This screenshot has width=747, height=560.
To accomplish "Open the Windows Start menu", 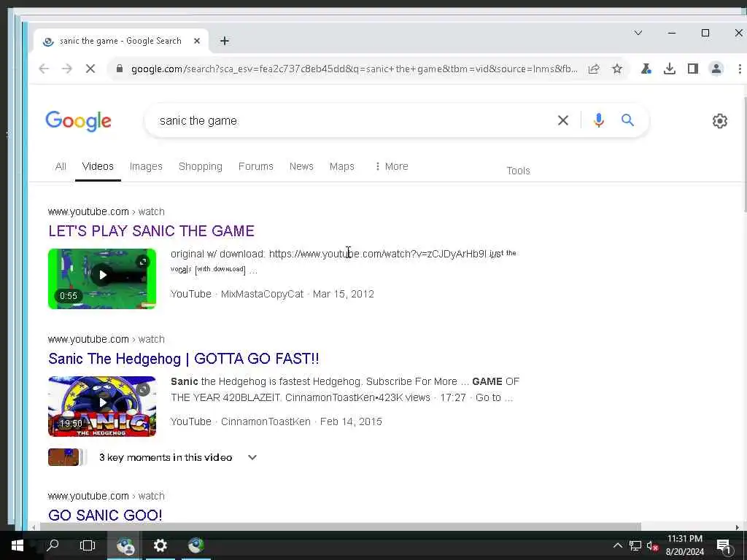I will coord(18,545).
